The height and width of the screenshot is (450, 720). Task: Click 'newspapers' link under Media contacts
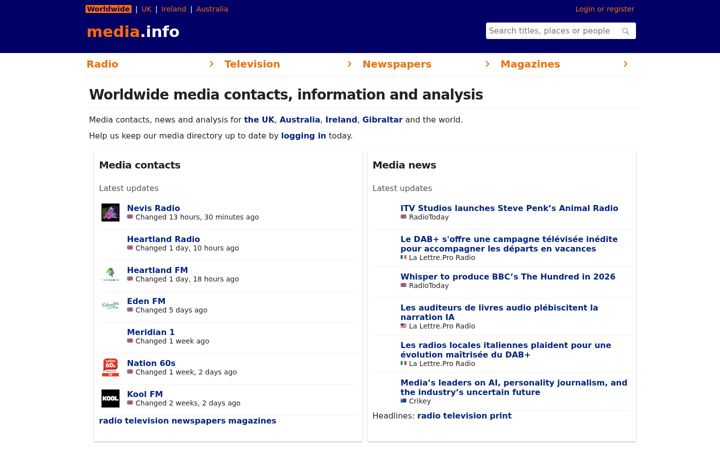pyautogui.click(x=198, y=421)
